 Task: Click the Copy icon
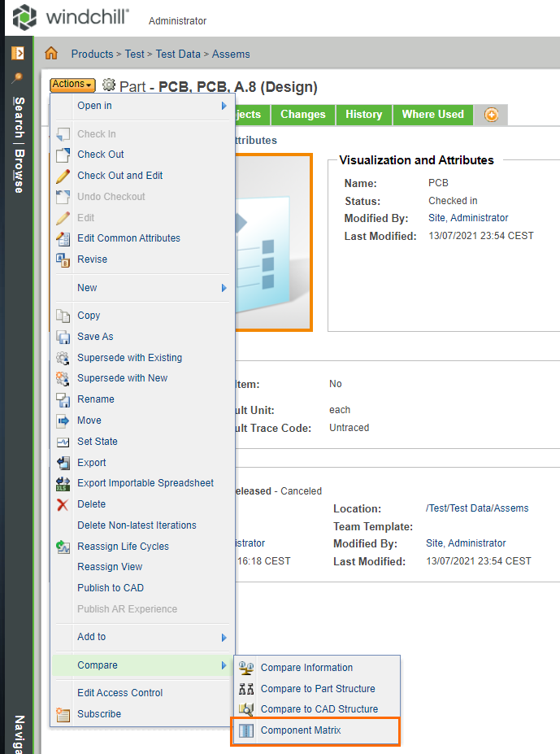click(x=63, y=316)
